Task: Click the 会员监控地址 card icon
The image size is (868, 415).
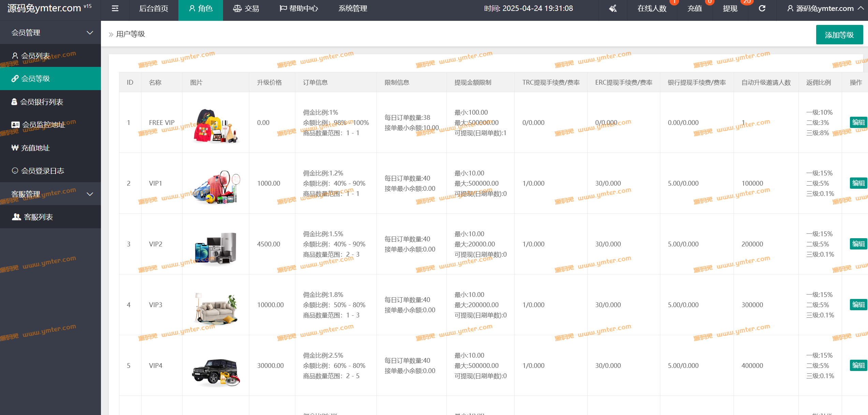Action: coord(15,125)
